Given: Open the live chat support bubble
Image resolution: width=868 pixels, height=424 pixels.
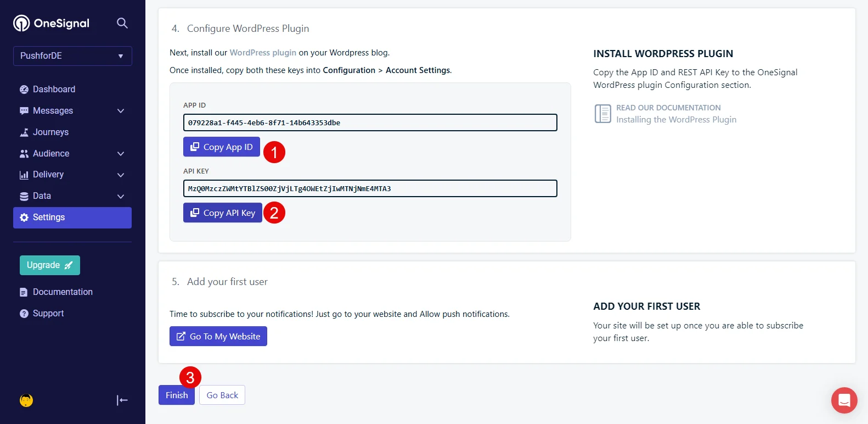Looking at the screenshot, I should [x=844, y=400].
